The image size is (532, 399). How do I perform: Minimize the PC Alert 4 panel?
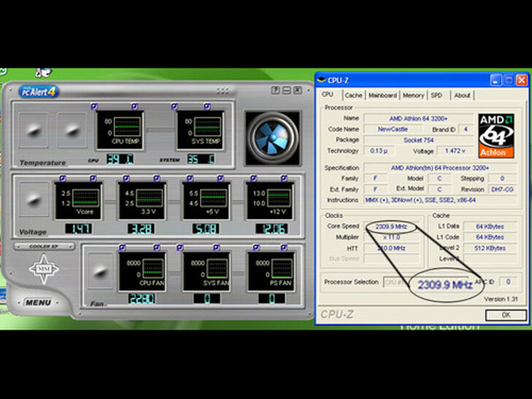click(x=286, y=90)
